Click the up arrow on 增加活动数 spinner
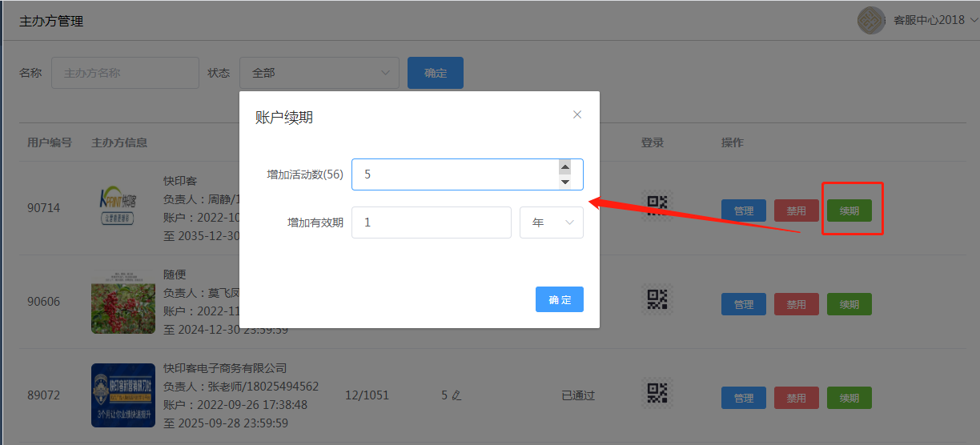Viewport: 980px width, 445px height. pos(564,167)
